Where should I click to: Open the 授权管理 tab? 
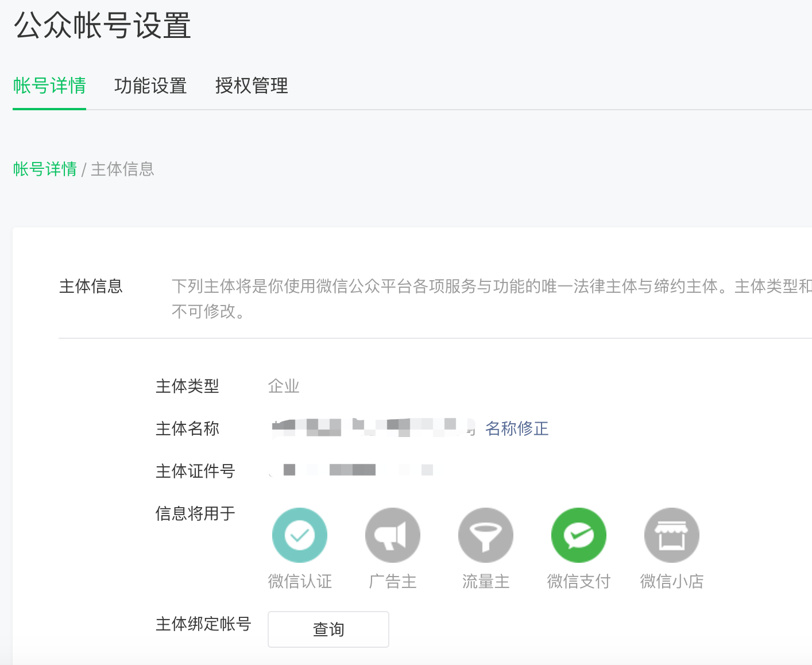pyautogui.click(x=252, y=86)
